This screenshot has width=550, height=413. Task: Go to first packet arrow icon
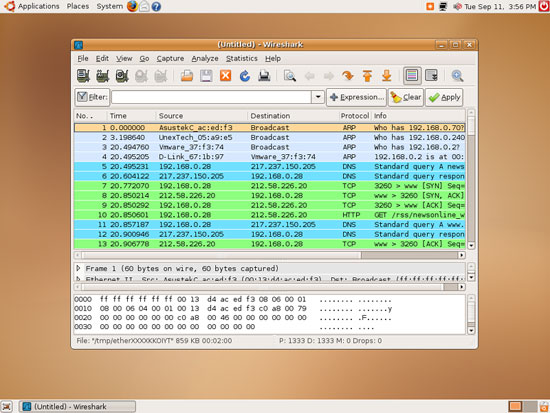click(367, 76)
